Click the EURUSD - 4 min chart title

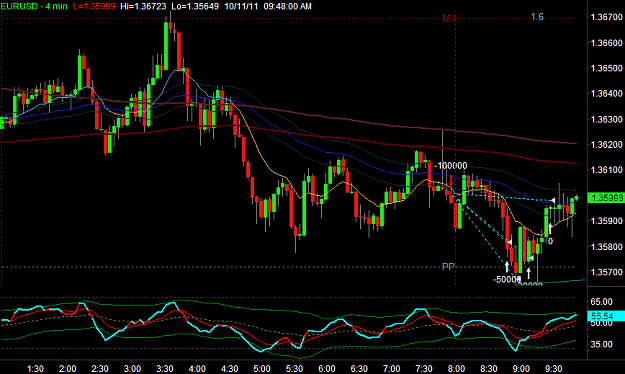(x=34, y=6)
